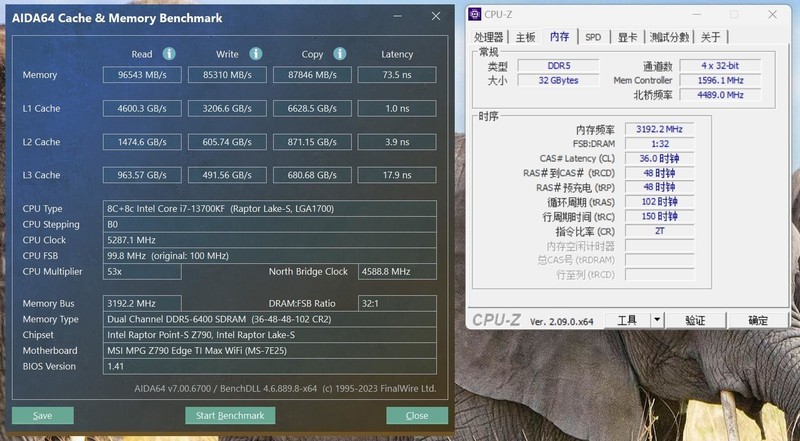Click L2 Cache Read 1474.6 GB/s
The image size is (800, 441).
tap(142, 142)
